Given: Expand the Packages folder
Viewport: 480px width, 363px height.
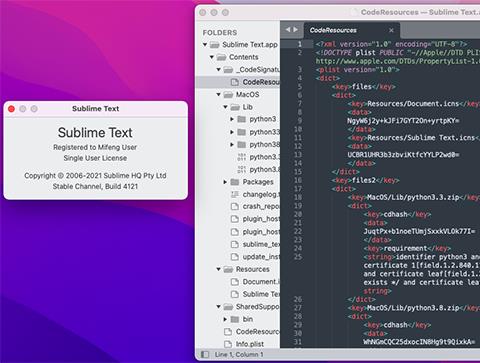Looking at the screenshot, I should [225, 182].
